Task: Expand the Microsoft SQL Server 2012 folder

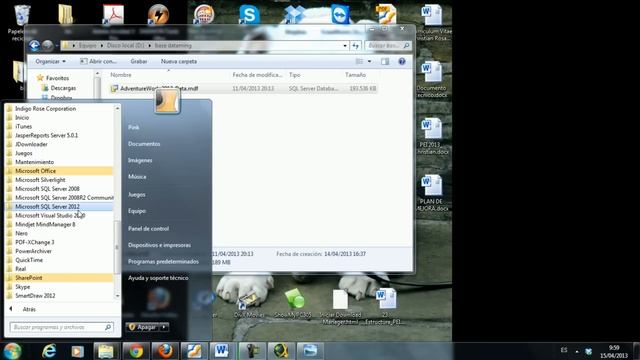Action: (59, 207)
